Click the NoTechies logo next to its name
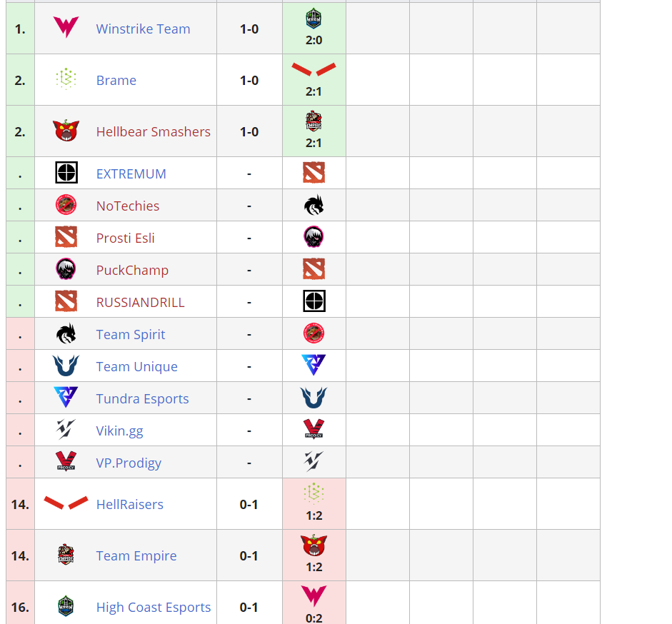This screenshot has width=672, height=624. [66, 206]
